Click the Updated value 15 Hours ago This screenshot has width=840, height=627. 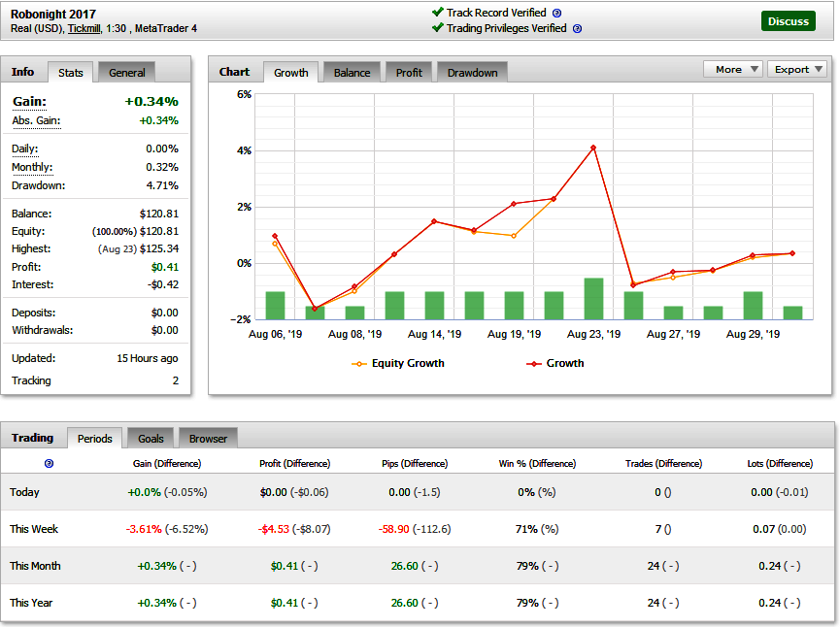(148, 359)
